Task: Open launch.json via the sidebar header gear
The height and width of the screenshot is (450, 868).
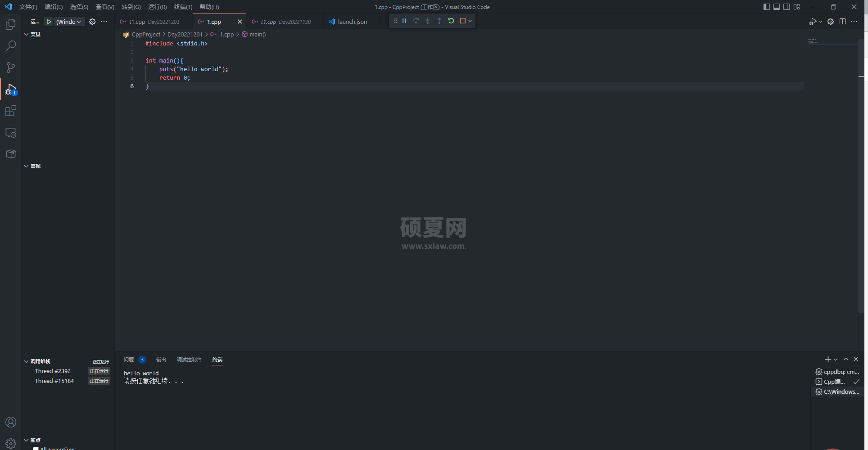Action: 92,22
